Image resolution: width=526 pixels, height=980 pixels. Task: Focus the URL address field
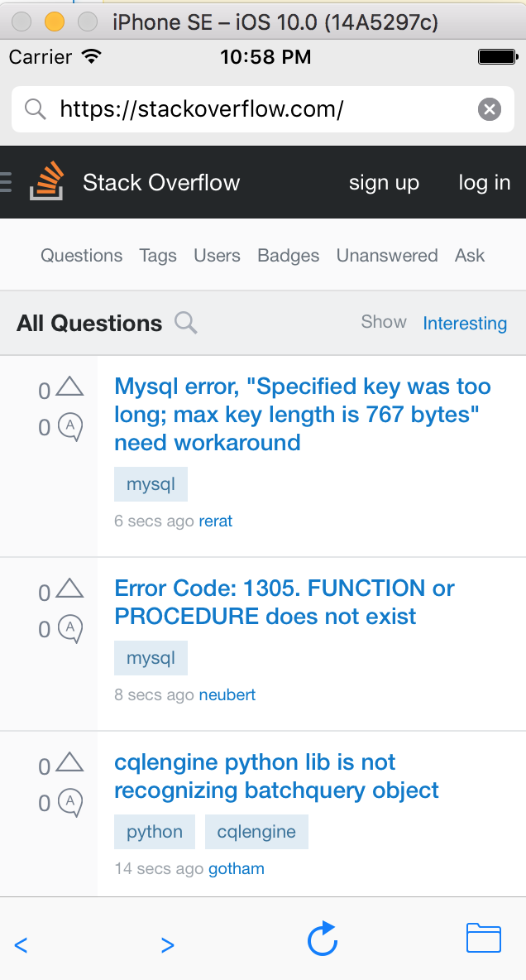[262, 109]
